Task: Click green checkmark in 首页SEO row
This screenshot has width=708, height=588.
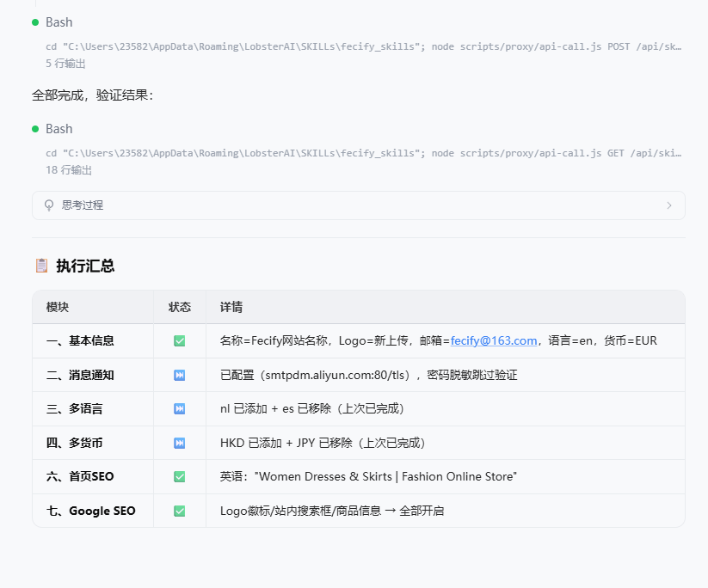Action: (x=179, y=476)
